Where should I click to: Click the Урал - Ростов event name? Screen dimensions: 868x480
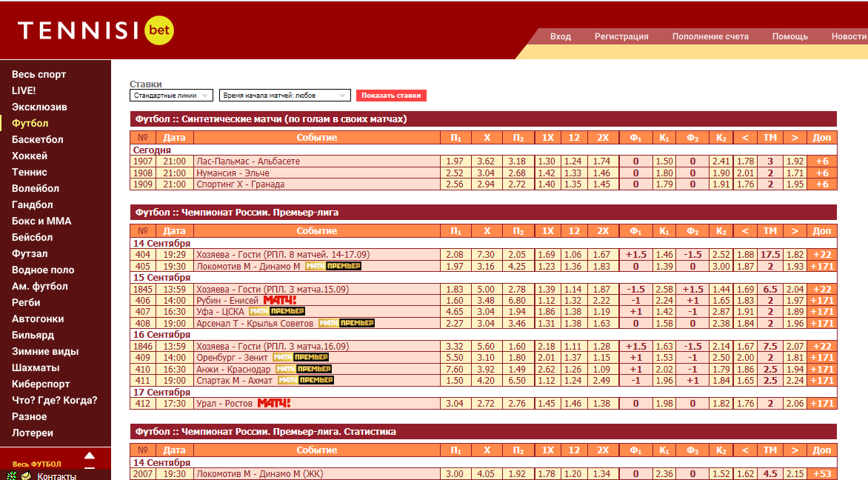point(224,404)
